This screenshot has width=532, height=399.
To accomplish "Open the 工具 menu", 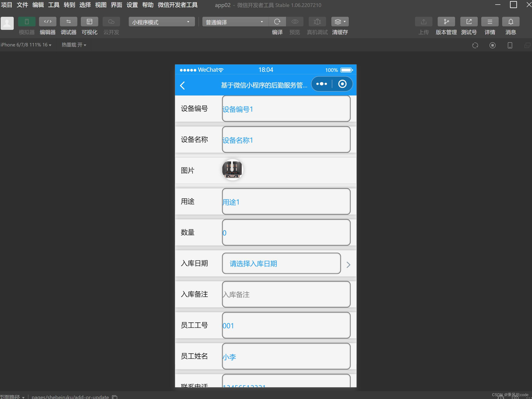I will [x=53, y=5].
